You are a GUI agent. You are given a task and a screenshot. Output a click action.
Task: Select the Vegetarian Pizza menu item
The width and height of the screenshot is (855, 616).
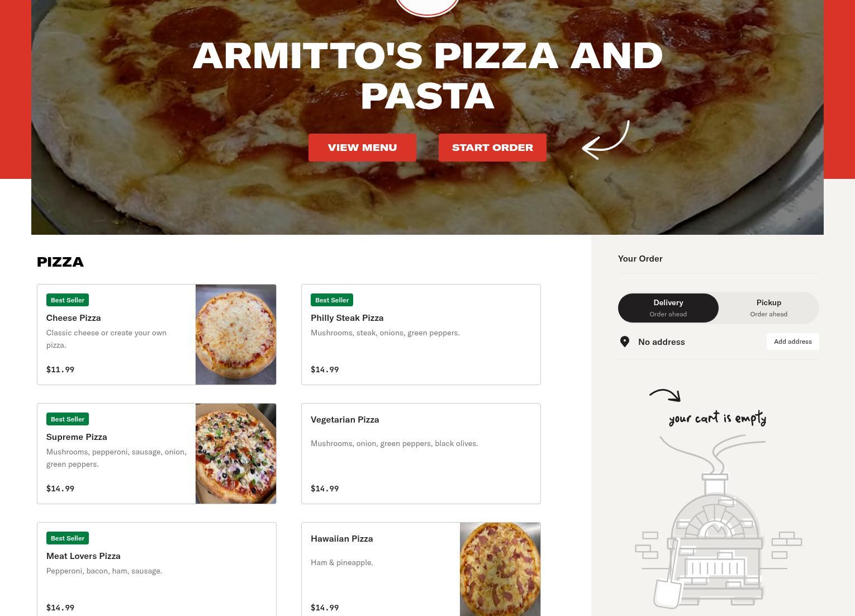pyautogui.click(x=421, y=453)
